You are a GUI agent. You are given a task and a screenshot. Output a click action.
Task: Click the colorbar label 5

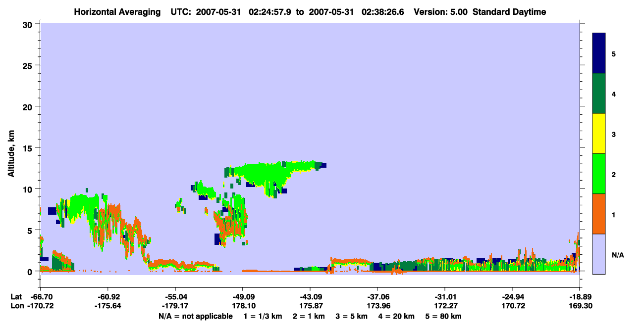[614, 53]
